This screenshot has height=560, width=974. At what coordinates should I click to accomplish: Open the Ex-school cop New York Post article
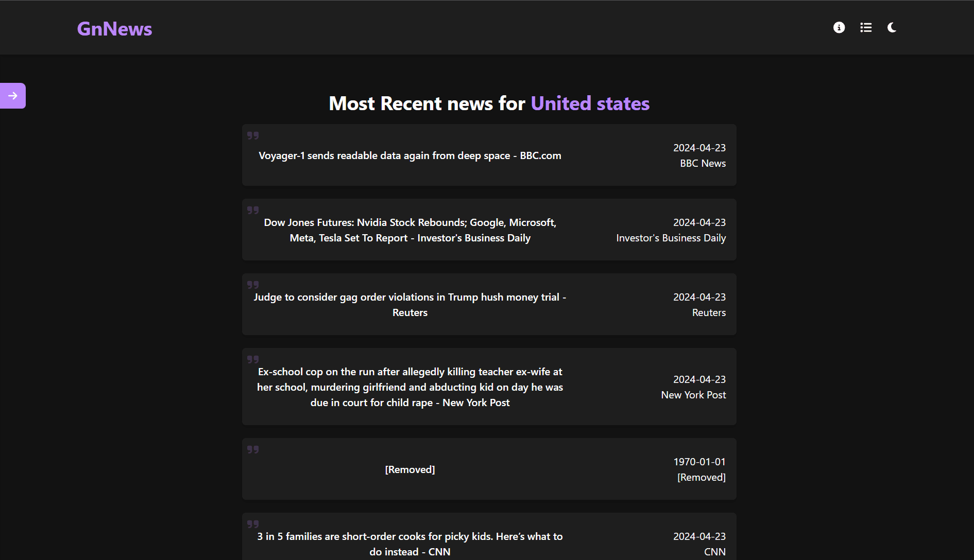click(x=410, y=387)
